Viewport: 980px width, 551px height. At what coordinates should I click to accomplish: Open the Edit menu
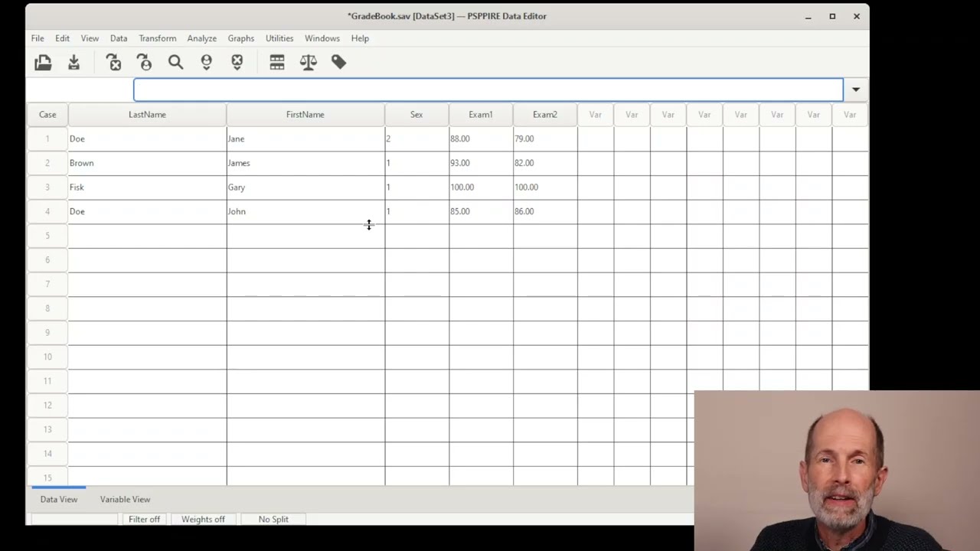tap(62, 38)
